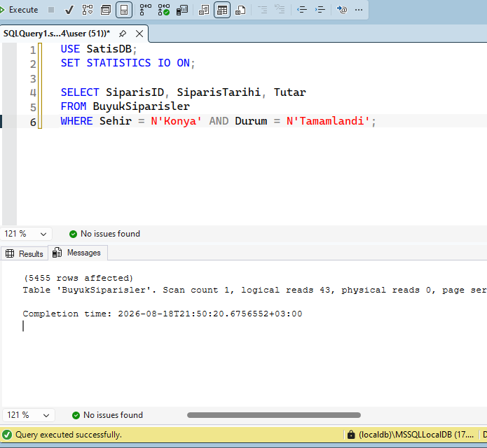Select the SQLQuery1 document tab
487x448 pixels.
coord(57,34)
